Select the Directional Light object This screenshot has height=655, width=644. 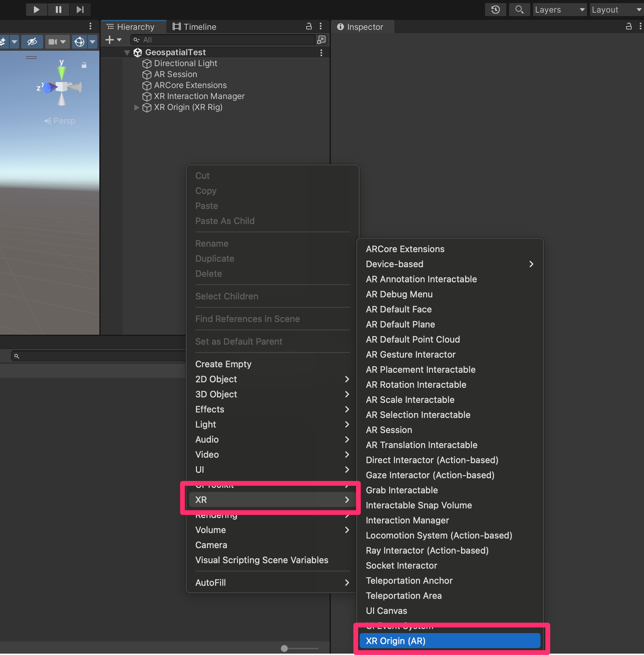pos(186,63)
